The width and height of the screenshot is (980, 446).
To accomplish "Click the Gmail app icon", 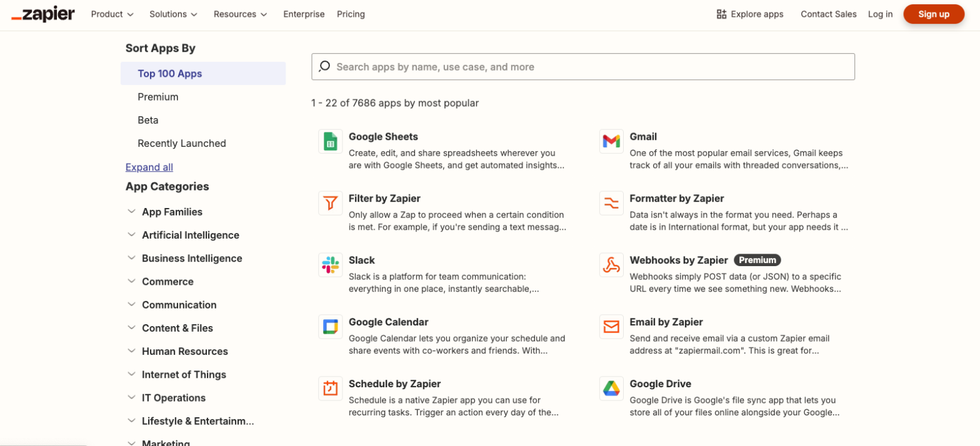I will [611, 142].
